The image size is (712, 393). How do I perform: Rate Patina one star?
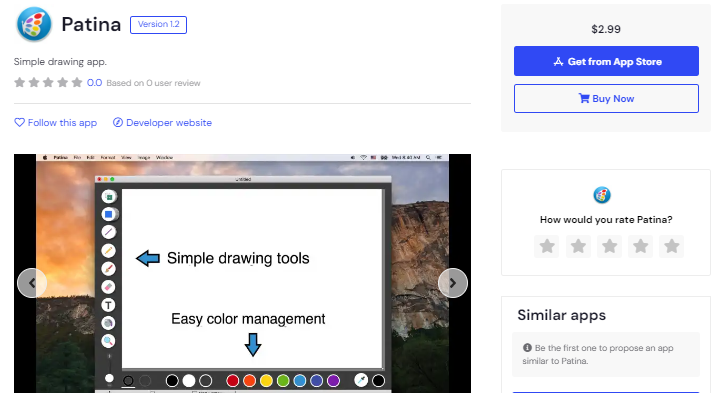[x=547, y=246]
